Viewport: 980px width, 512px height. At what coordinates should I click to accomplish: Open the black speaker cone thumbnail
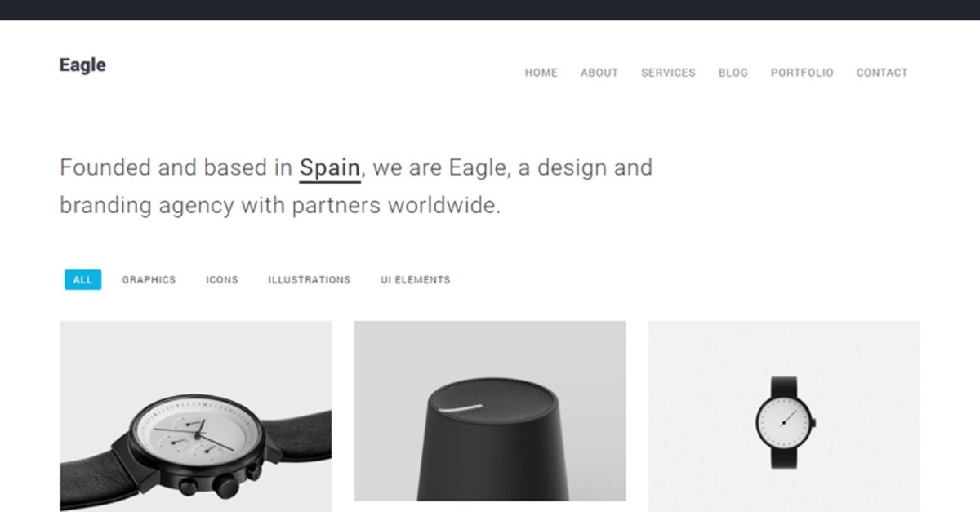490,411
